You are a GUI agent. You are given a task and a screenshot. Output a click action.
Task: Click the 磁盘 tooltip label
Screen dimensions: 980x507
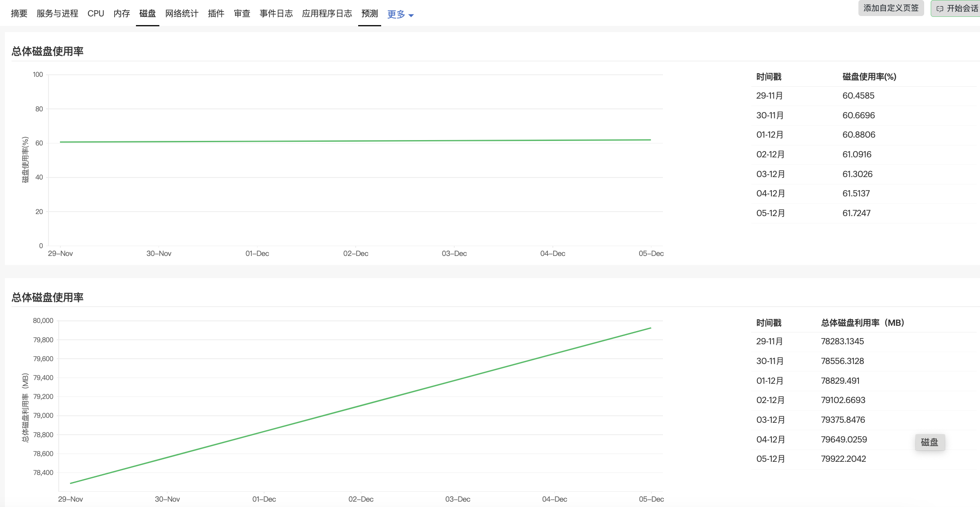click(929, 442)
